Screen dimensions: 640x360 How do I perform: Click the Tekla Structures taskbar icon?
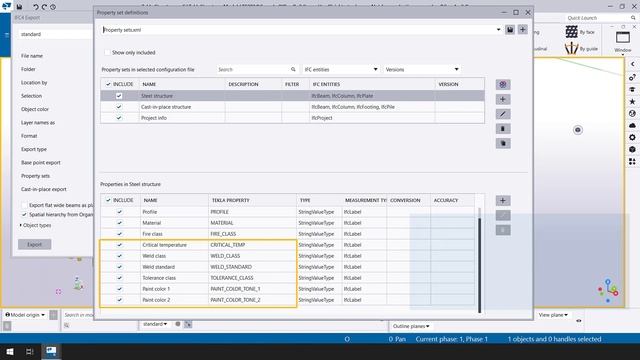(x=51, y=351)
